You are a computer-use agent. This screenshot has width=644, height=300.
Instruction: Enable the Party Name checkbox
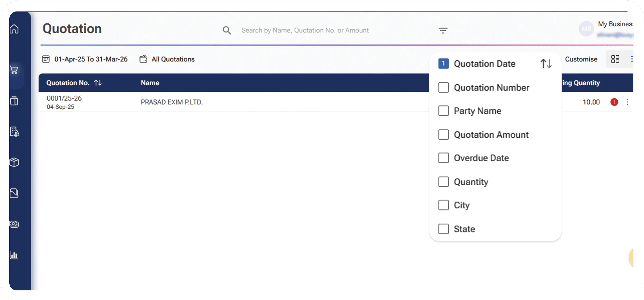(x=443, y=111)
